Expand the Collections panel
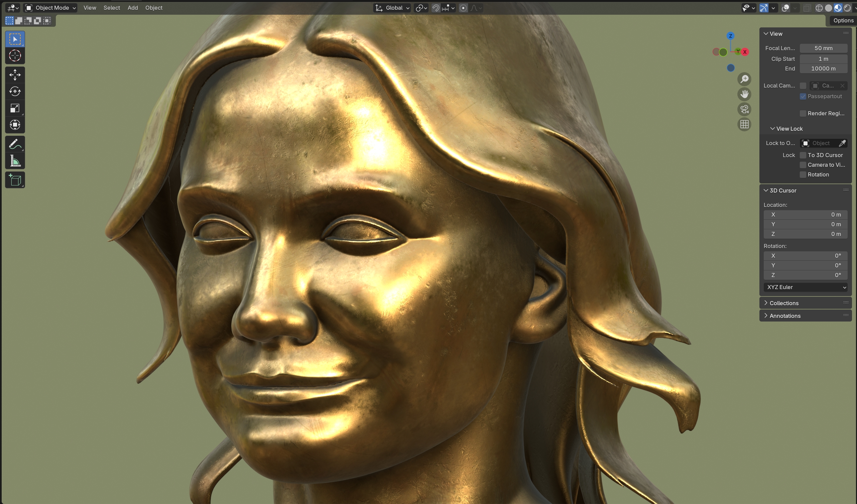The width and height of the screenshot is (857, 504). [784, 303]
